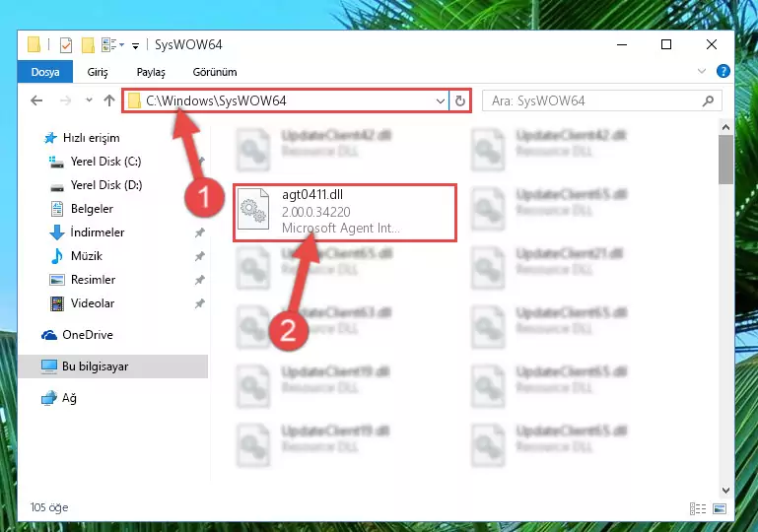Switch to the Paylaş ribbon tab

pos(151,72)
